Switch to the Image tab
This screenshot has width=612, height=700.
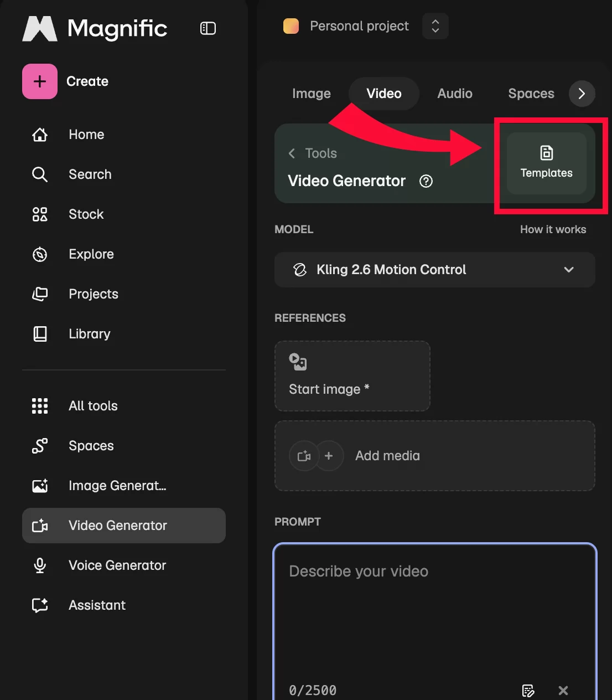(312, 94)
